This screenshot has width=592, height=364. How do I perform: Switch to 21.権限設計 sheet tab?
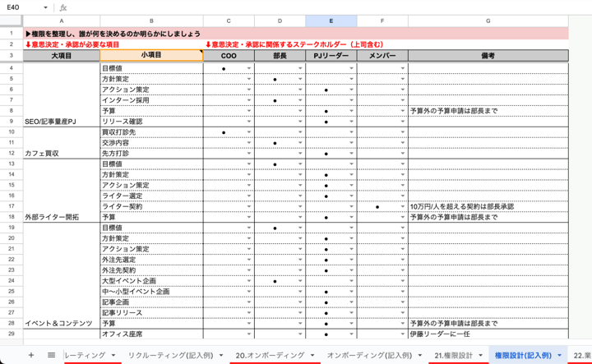tap(453, 355)
